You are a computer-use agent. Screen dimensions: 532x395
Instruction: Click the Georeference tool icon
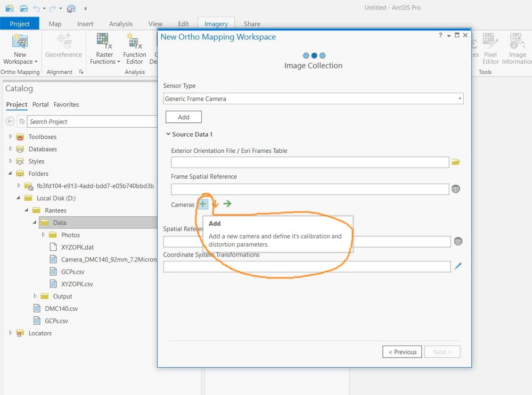coord(63,41)
